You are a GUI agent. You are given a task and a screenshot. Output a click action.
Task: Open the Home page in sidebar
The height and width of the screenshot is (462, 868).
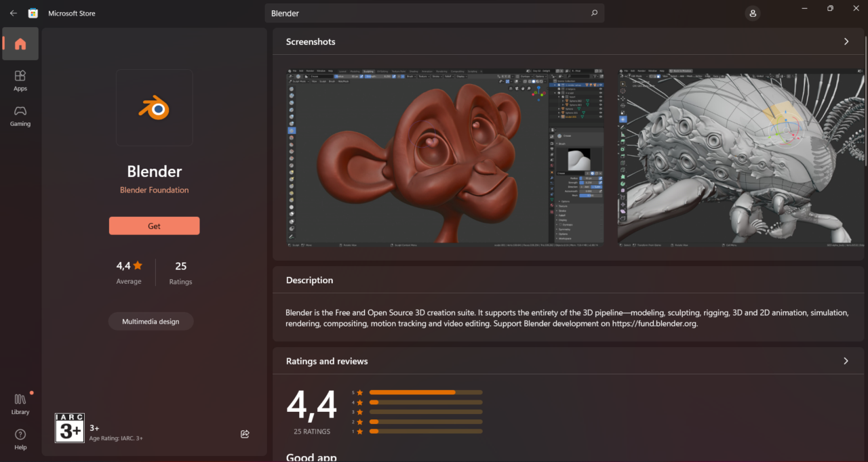[20, 44]
